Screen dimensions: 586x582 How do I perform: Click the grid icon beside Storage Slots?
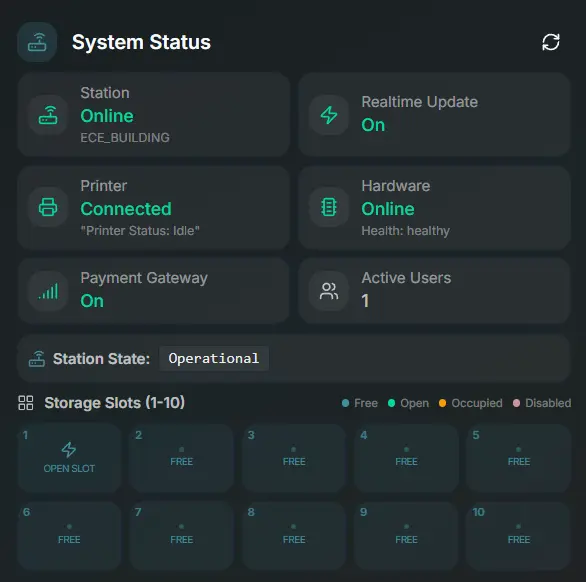click(x=26, y=403)
